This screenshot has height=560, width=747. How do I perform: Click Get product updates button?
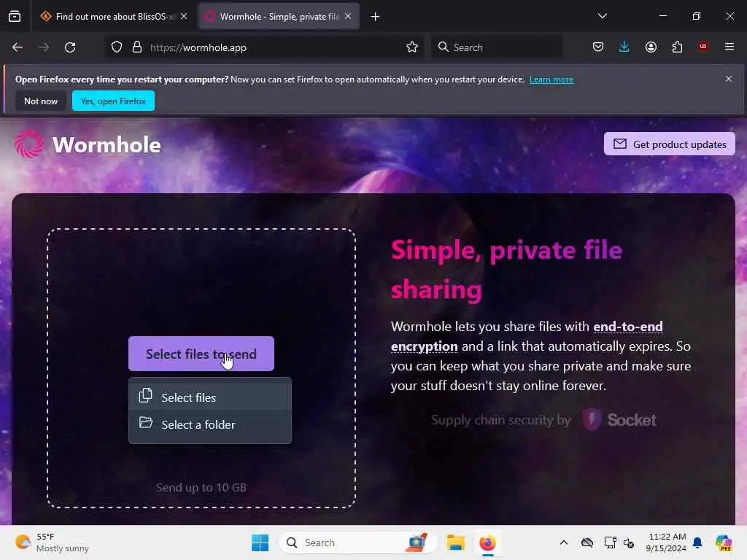tap(670, 144)
